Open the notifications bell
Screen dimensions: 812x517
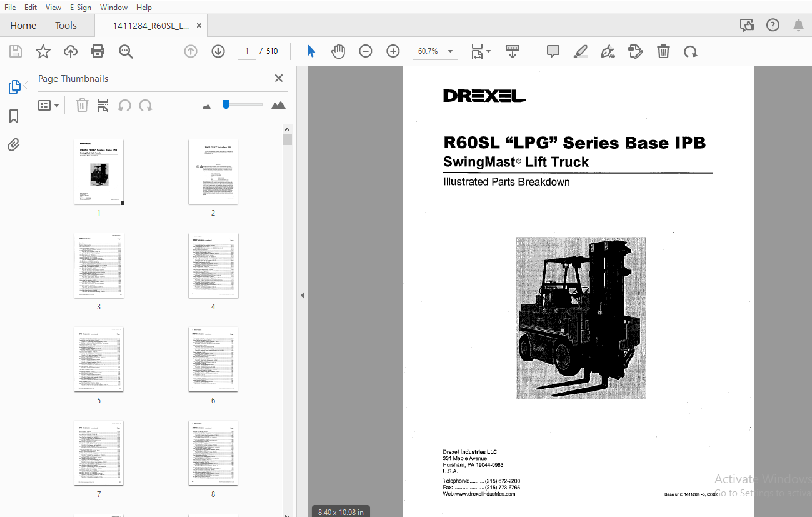[x=798, y=26]
